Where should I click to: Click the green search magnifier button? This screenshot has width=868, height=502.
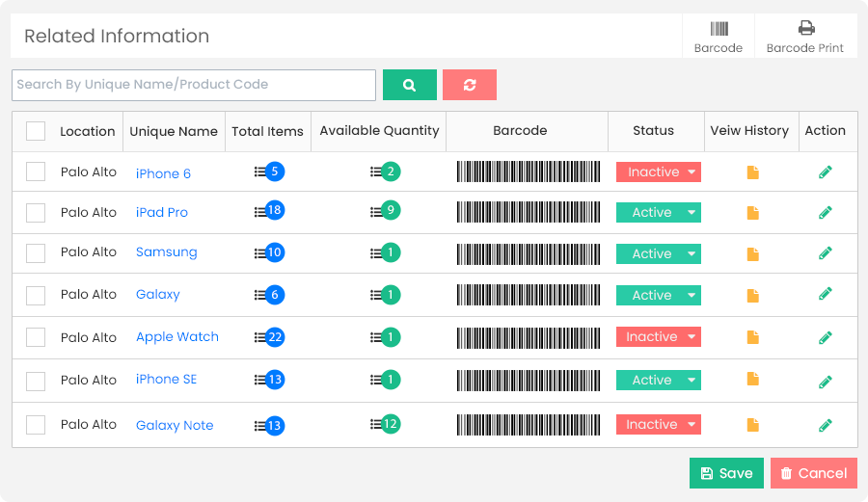(x=409, y=85)
